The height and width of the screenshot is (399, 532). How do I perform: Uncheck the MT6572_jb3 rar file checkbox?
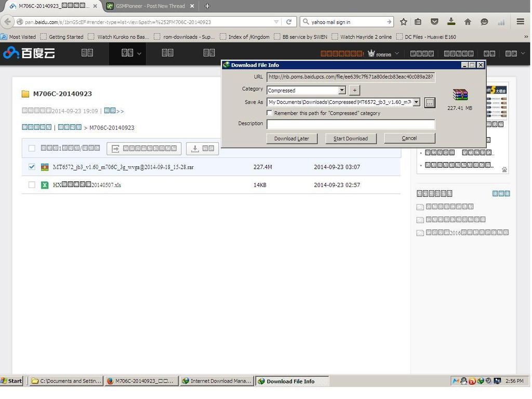pyautogui.click(x=32, y=167)
